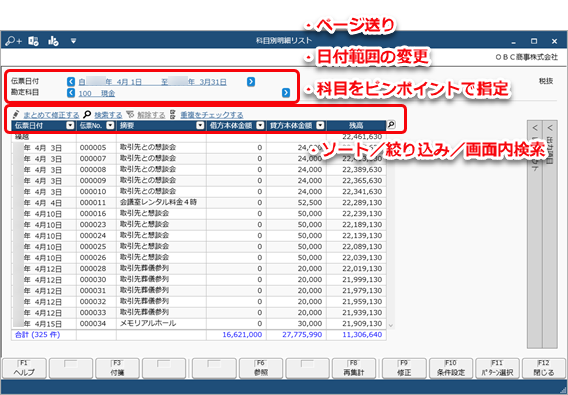
Task: Click total debit amount 16,621,000
Action: [242, 335]
